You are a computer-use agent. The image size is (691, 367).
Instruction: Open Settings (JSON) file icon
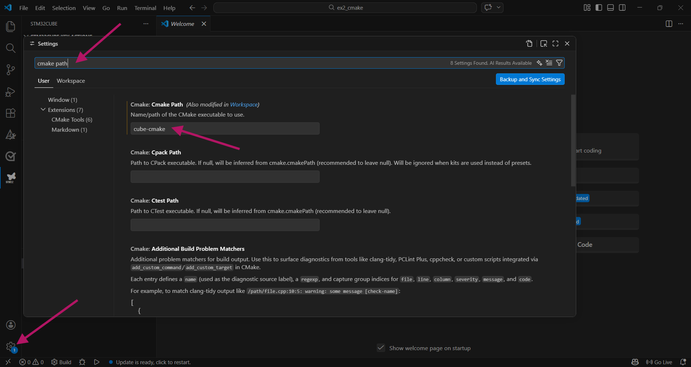pos(529,44)
